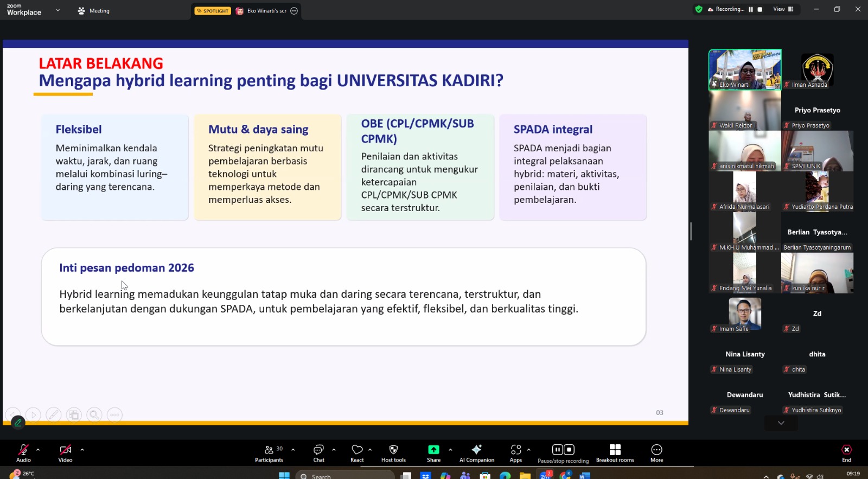This screenshot has width=868, height=479.
Task: Open the Chat panel
Action: coord(318,453)
